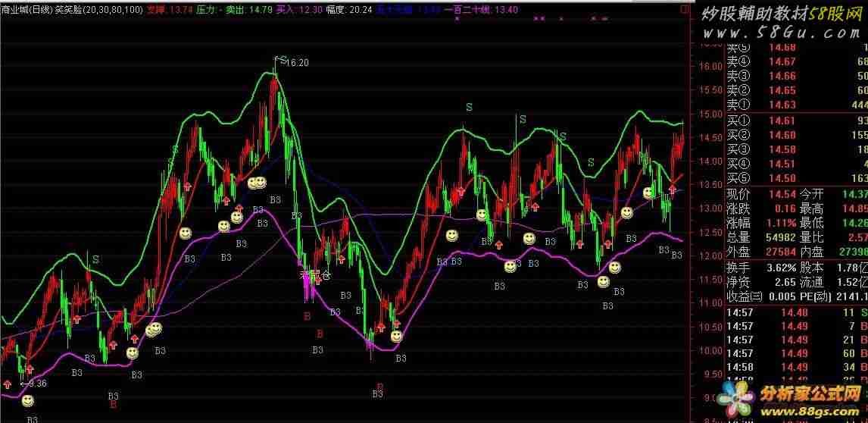
Task: Open the 笑笑脸(20,30,80,100) indicator label
Action: 99,9
